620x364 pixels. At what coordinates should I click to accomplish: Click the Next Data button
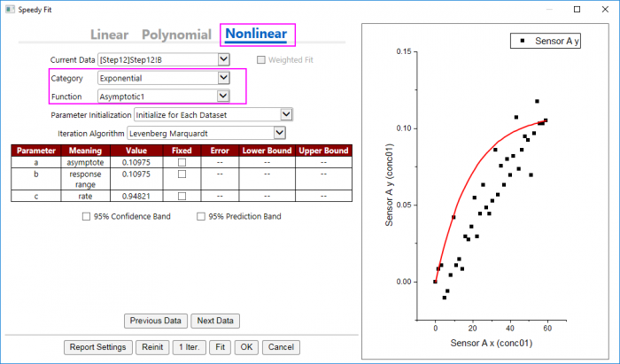[x=216, y=321]
